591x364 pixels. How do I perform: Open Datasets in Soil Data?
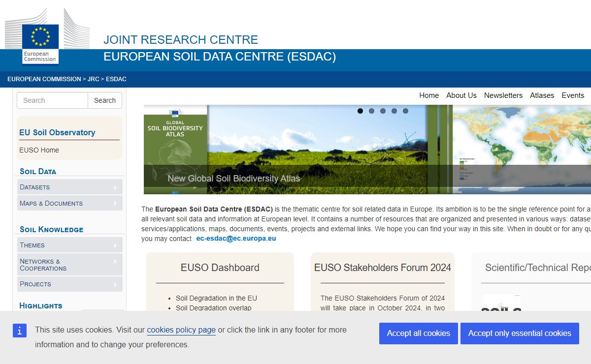pyautogui.click(x=69, y=187)
